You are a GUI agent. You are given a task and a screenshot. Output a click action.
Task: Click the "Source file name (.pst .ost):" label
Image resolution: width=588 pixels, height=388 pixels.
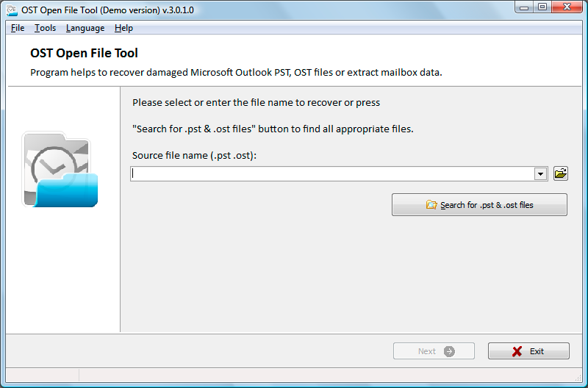[194, 155]
